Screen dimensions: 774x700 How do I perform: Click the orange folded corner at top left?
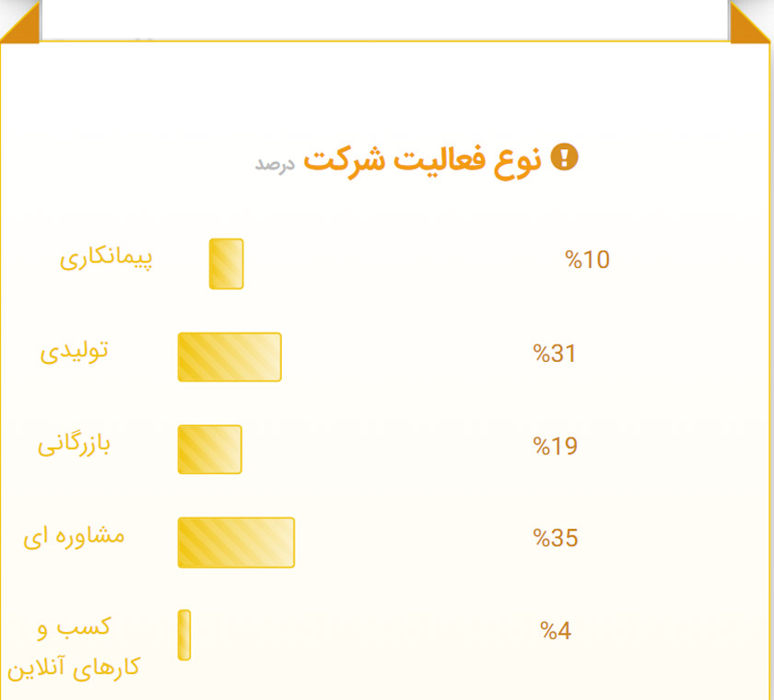18,20
